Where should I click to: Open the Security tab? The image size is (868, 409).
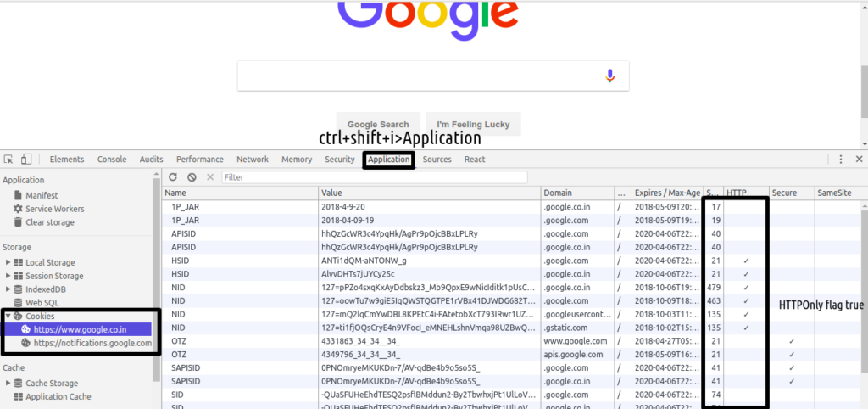tap(339, 159)
